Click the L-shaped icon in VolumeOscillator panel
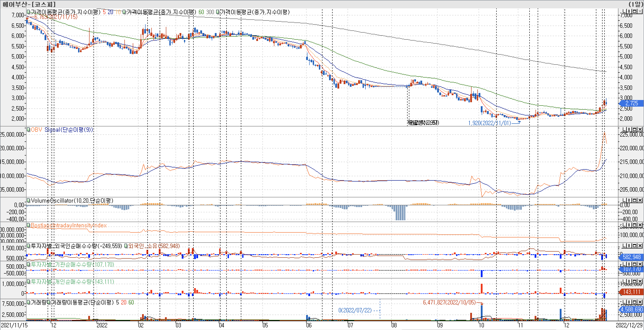 click(x=624, y=200)
